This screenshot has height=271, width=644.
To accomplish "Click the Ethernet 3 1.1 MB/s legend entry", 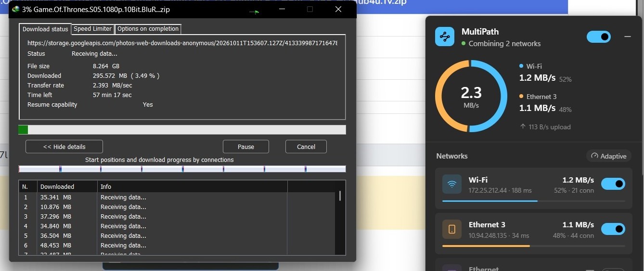I will tap(545, 103).
